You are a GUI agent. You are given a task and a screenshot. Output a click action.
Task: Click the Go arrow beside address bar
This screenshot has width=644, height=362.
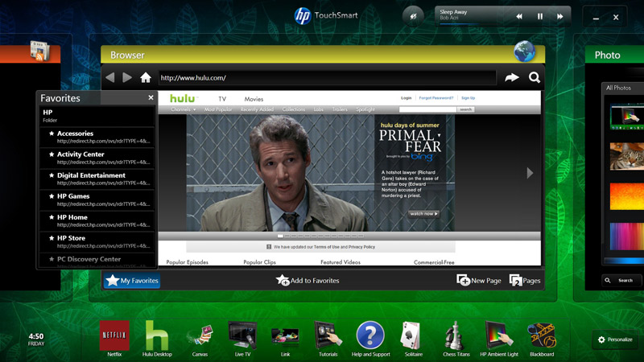coord(512,77)
